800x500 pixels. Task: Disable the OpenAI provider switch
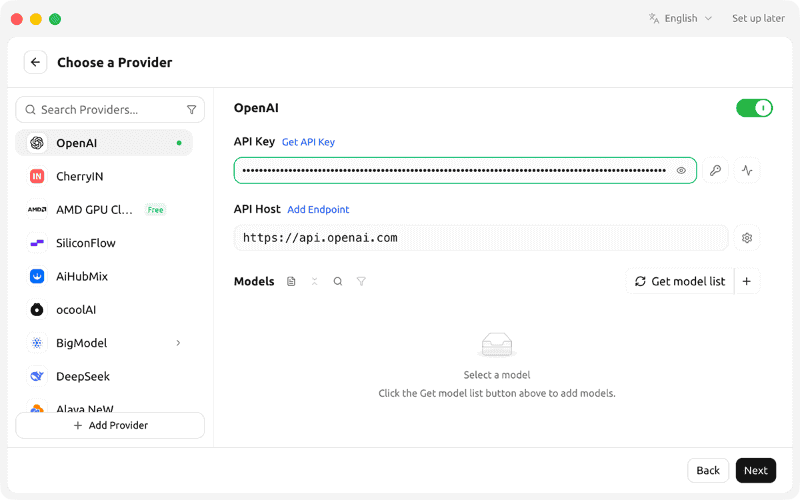point(754,108)
